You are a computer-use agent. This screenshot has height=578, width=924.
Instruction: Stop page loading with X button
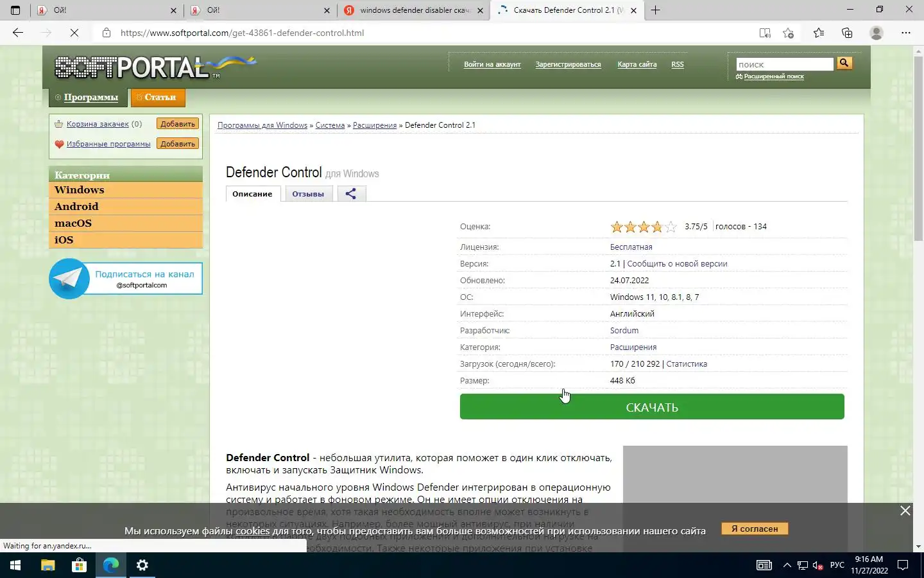[x=74, y=33]
